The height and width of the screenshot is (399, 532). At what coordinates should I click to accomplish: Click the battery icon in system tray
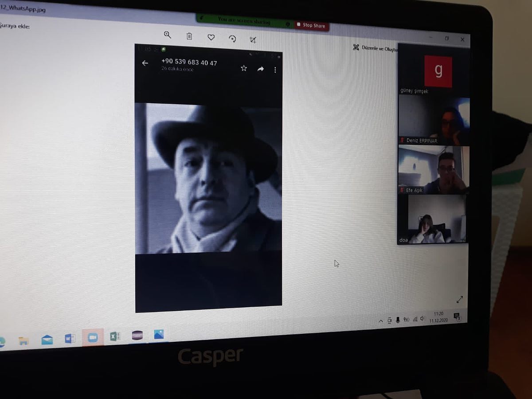point(406,320)
